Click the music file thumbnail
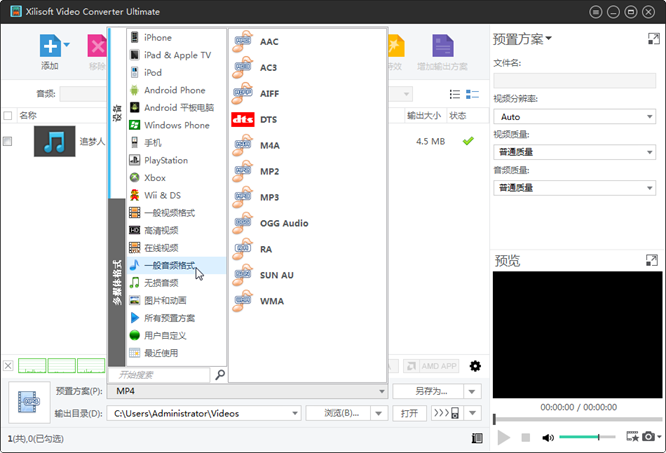The width and height of the screenshot is (666, 453). point(54,141)
